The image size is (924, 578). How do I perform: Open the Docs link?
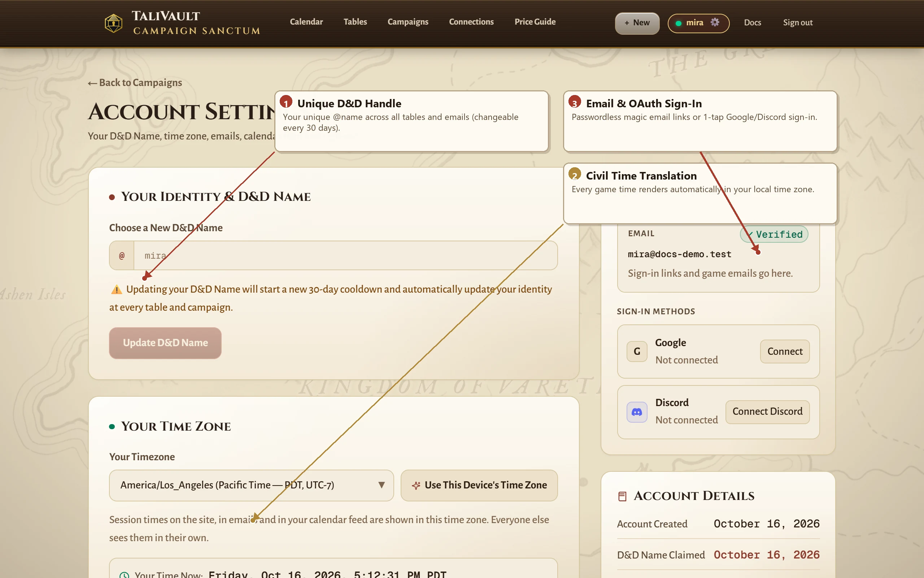(752, 22)
